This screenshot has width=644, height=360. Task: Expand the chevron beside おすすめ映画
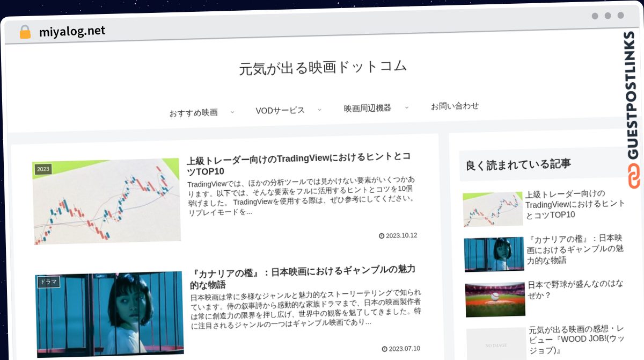pyautogui.click(x=232, y=112)
